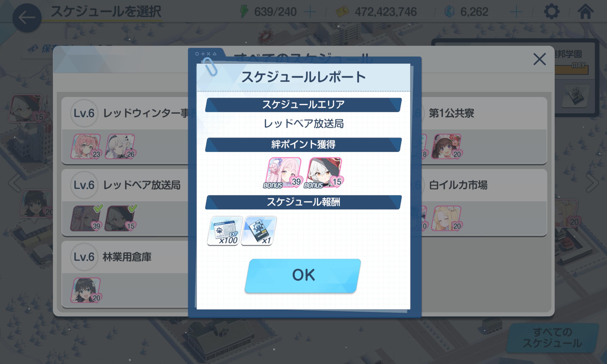Go to next area with right chevron
This screenshot has height=364, width=607.
tap(592, 183)
